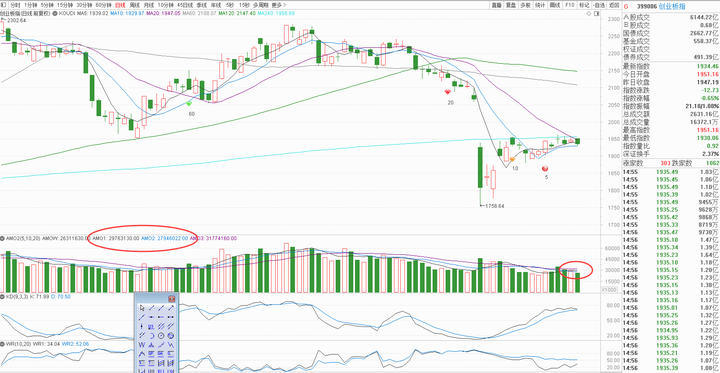This screenshot has height=373, width=720.
Task: Toggle the diamond icon above price axis
Action: [x=589, y=14]
